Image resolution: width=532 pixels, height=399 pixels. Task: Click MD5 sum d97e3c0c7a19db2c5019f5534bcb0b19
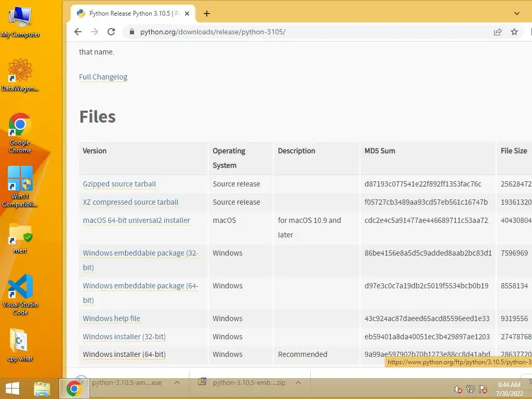pyautogui.click(x=427, y=286)
